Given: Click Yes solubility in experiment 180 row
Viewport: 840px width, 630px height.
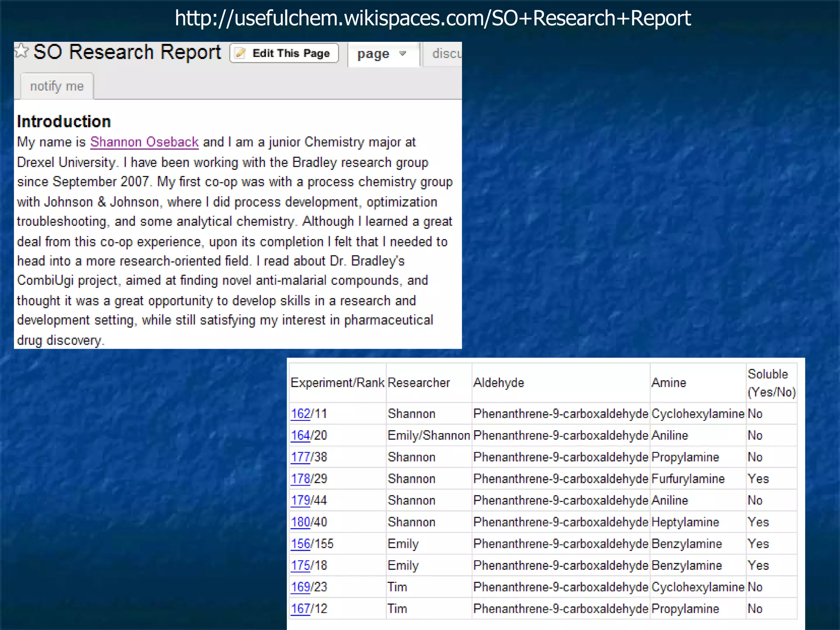Looking at the screenshot, I should point(758,522).
